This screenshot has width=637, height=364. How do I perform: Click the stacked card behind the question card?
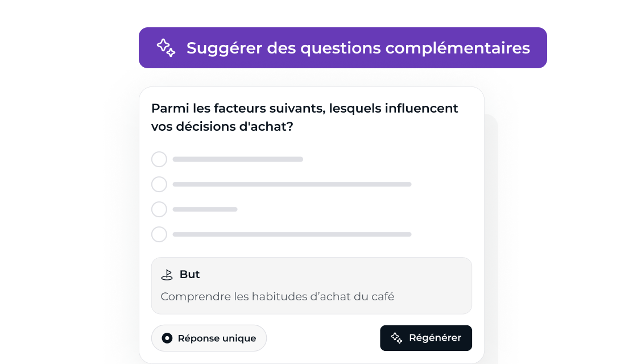[491, 239]
